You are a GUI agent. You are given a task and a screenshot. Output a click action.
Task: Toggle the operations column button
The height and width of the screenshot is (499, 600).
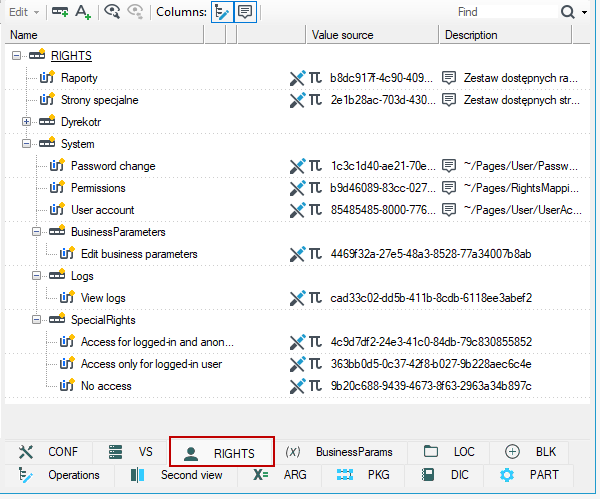pyautogui.click(x=222, y=12)
